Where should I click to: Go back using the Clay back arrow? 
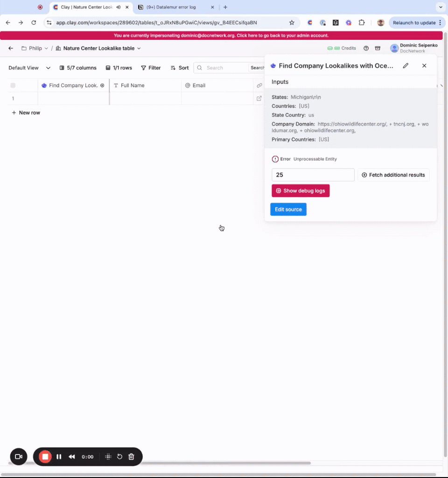pos(11,48)
